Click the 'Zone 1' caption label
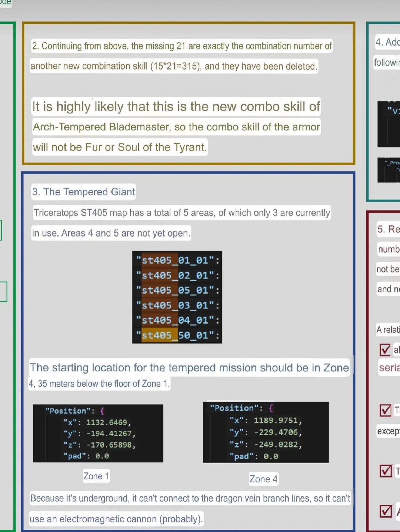The width and height of the screenshot is (400, 532). 96,476
